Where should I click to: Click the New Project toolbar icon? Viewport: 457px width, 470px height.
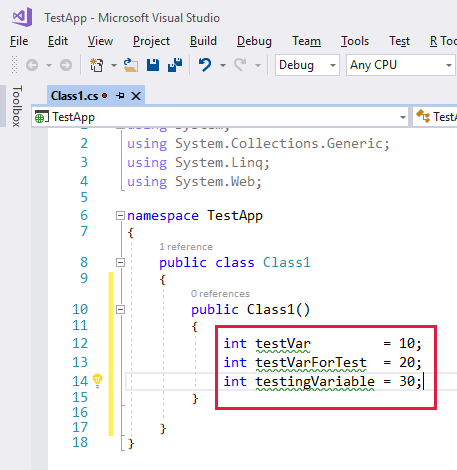click(x=96, y=65)
